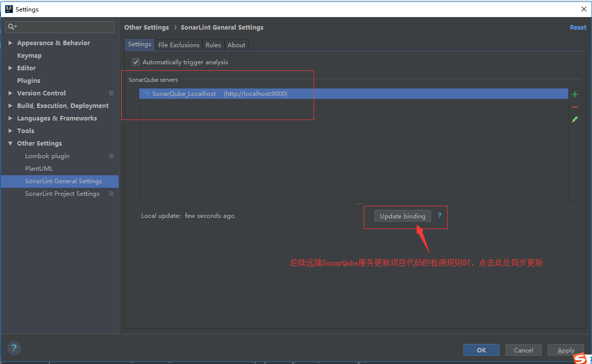Expand the Version Control node arrow
This screenshot has width=592, height=364.
[x=10, y=93]
